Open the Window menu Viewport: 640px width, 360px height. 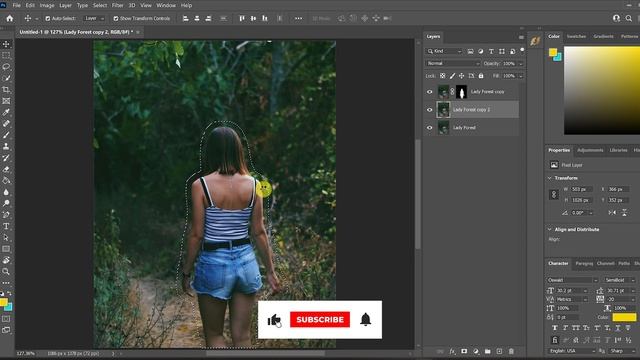coord(166,5)
